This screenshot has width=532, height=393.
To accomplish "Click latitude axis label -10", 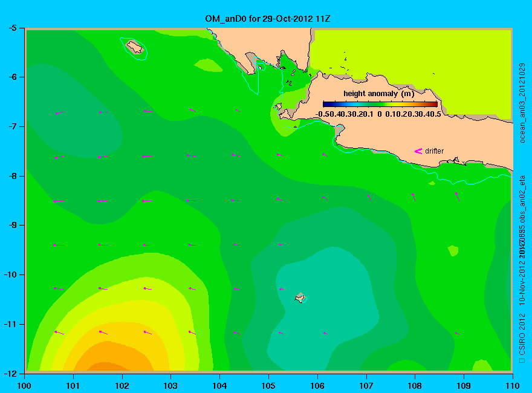I will coord(10,274).
